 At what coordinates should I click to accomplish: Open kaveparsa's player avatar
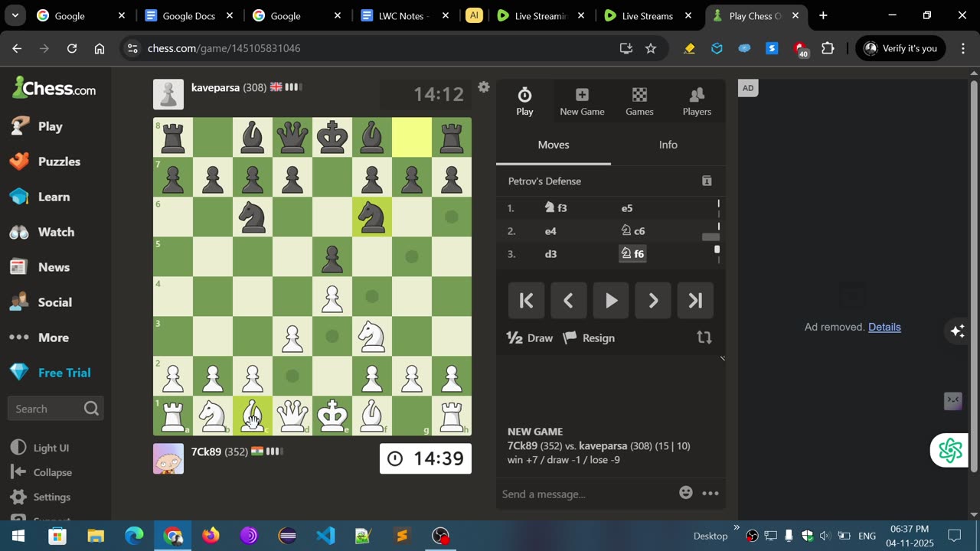click(x=168, y=94)
